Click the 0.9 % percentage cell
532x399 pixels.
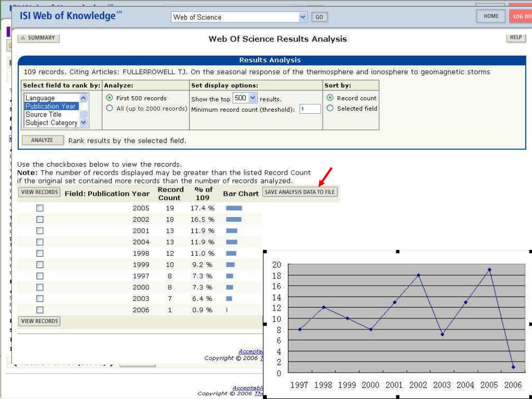(x=202, y=310)
